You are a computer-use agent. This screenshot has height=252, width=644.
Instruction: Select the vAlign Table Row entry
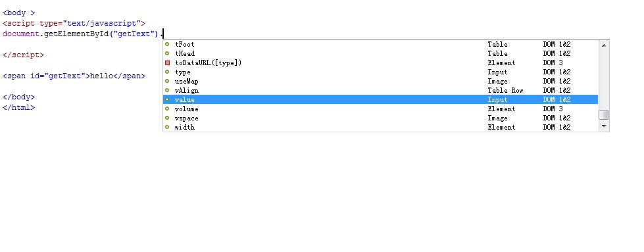point(380,90)
